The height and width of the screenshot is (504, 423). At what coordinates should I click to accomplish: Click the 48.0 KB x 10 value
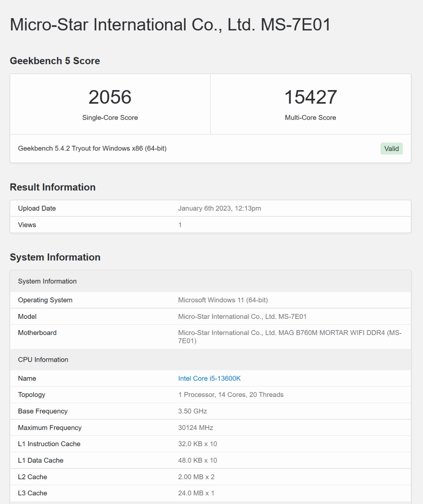tap(198, 460)
